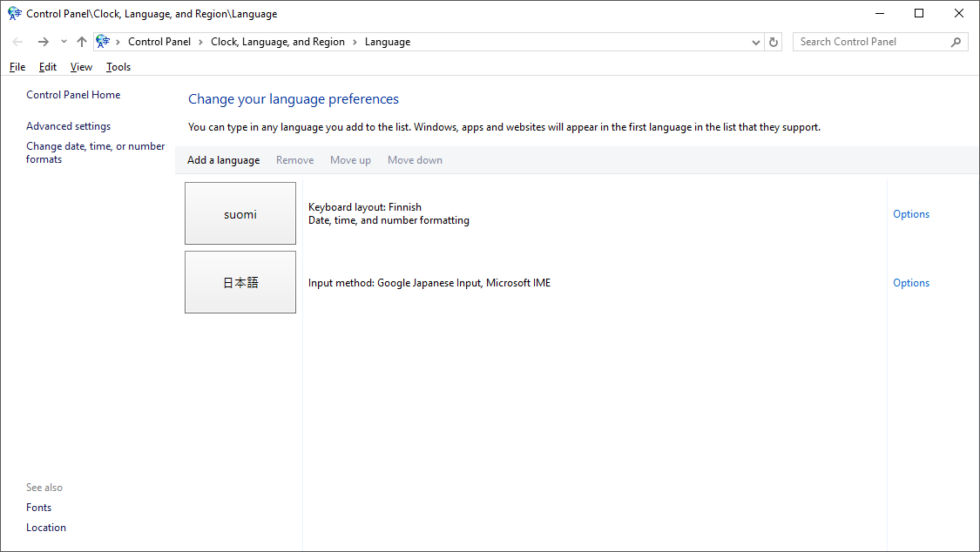
Task: Click the search magnifier icon
Action: click(956, 42)
